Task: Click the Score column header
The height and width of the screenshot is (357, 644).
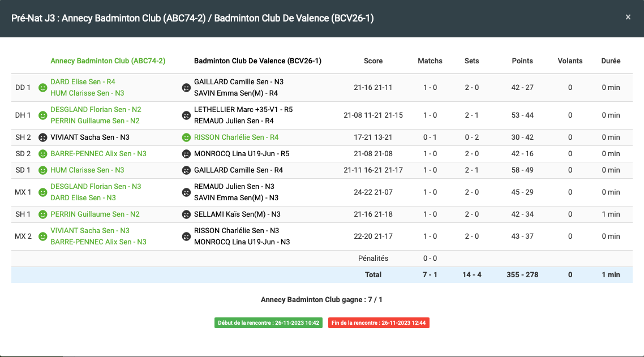Action: (x=373, y=61)
